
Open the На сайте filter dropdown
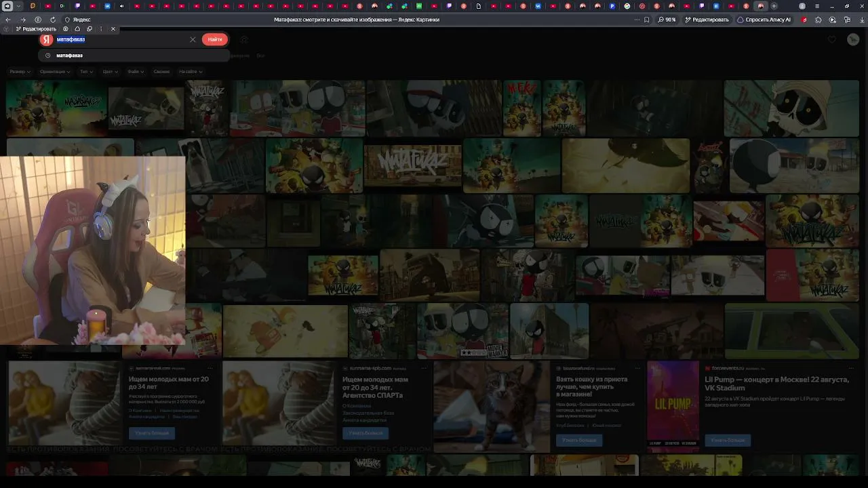191,72
